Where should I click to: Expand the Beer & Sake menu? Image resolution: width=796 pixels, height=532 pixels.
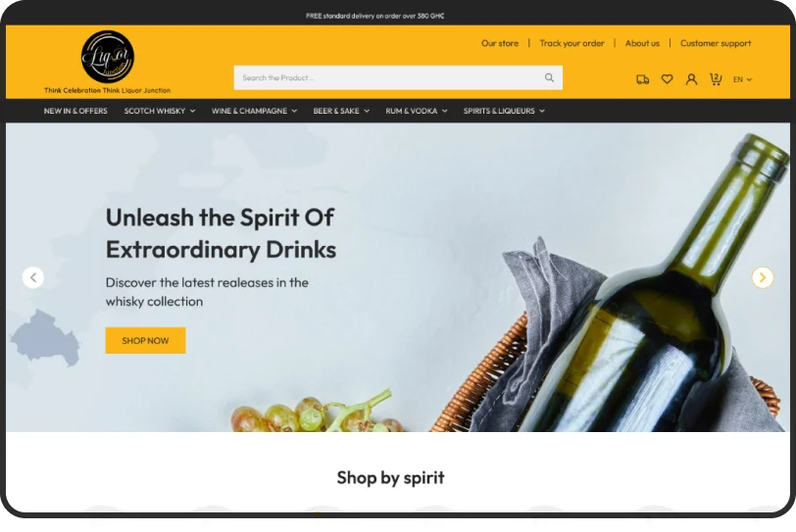tap(341, 111)
